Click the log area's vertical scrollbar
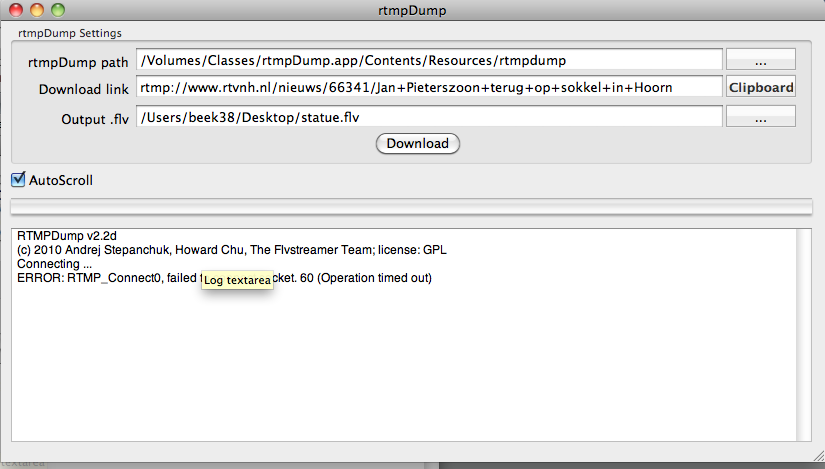Image resolution: width=825 pixels, height=469 pixels. click(803, 335)
